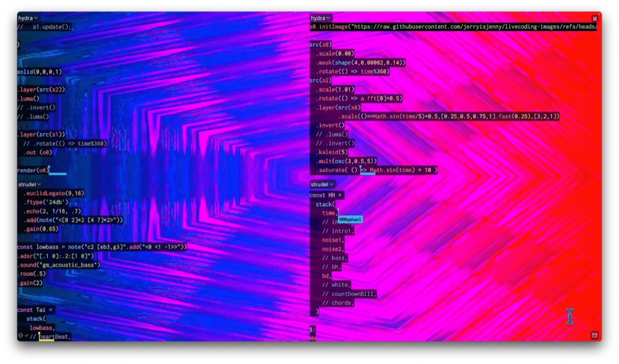The image size is (619, 364).
Task: Click the line starting '.saturate('
Action: click(x=377, y=170)
